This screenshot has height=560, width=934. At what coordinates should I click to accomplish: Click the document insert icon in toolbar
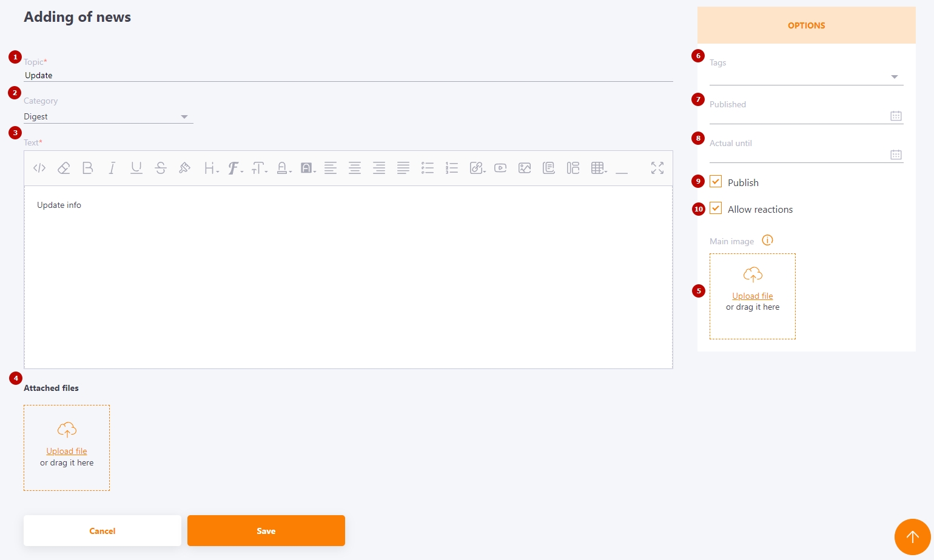point(549,168)
